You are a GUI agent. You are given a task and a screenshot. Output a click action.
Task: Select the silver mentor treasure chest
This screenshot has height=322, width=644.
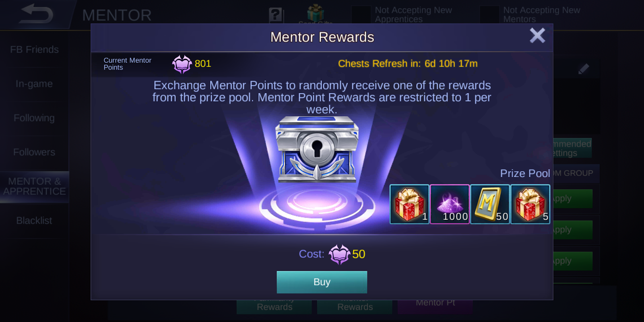coord(317,149)
